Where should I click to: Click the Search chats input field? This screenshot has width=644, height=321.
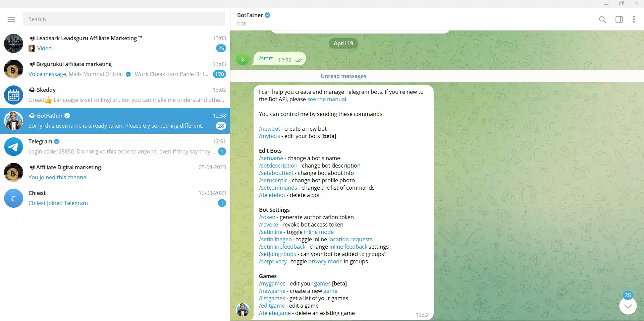pyautogui.click(x=124, y=19)
